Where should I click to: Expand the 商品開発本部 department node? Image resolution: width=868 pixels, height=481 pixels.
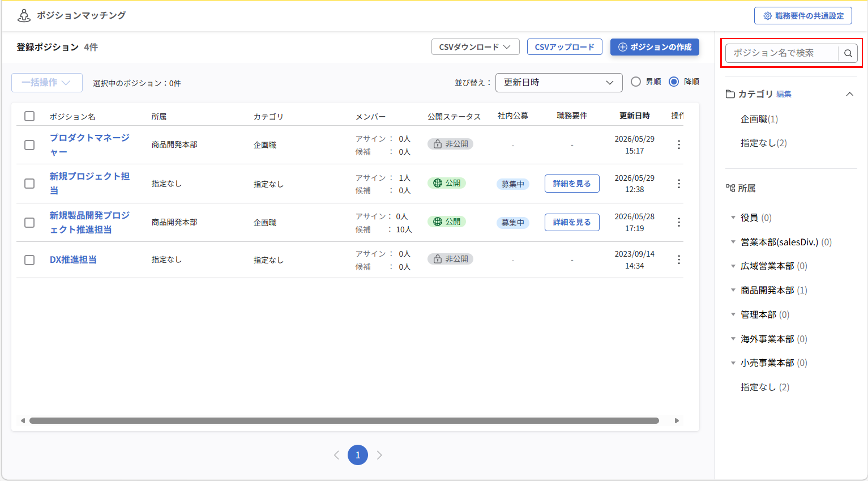pyautogui.click(x=733, y=290)
